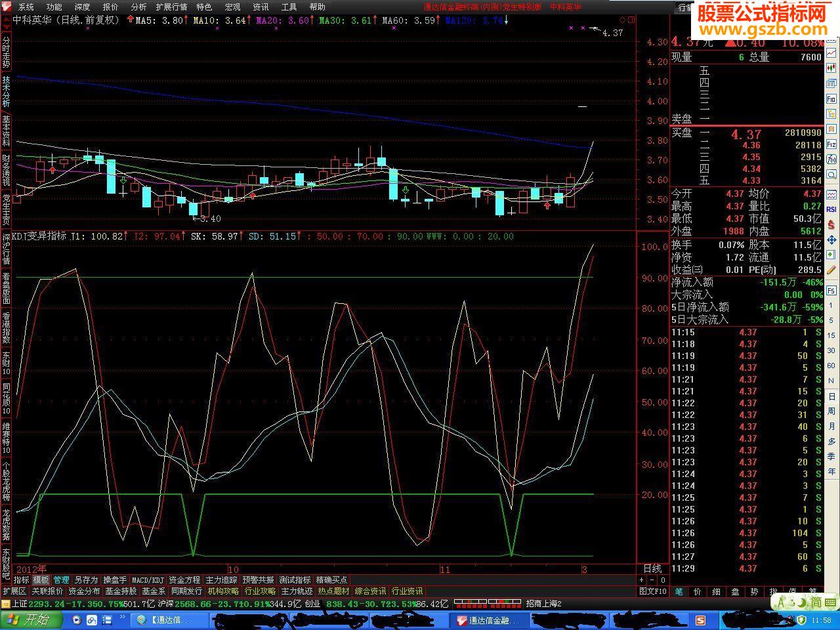Image resolution: width=840 pixels, height=630 pixels.
Task: Open the 帮助 menu
Action: coord(317,7)
